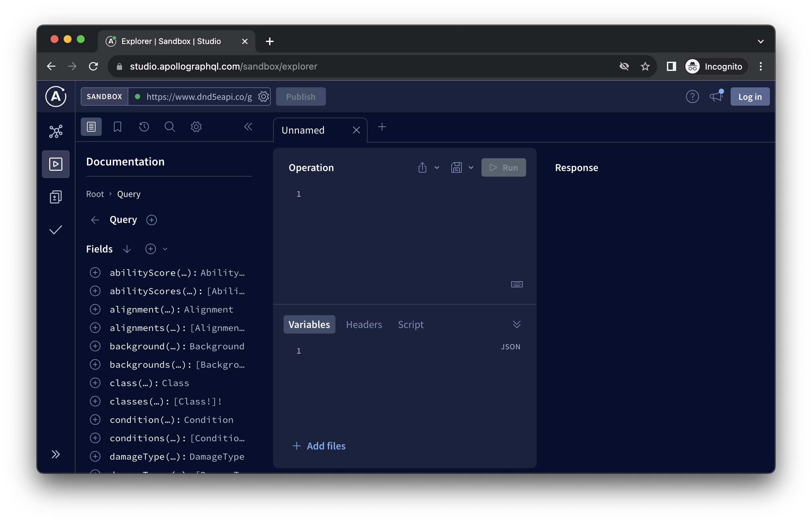Open saved operations bookmark icon
Screen dimensions: 812x522
(117, 126)
